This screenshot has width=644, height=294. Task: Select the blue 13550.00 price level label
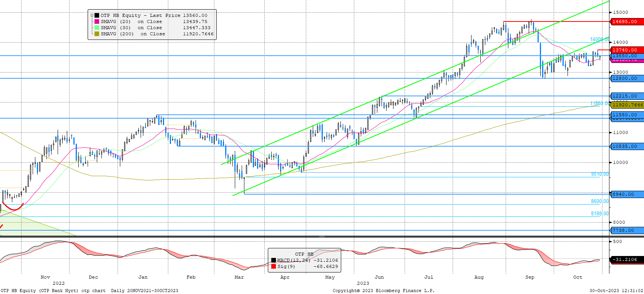click(x=626, y=56)
